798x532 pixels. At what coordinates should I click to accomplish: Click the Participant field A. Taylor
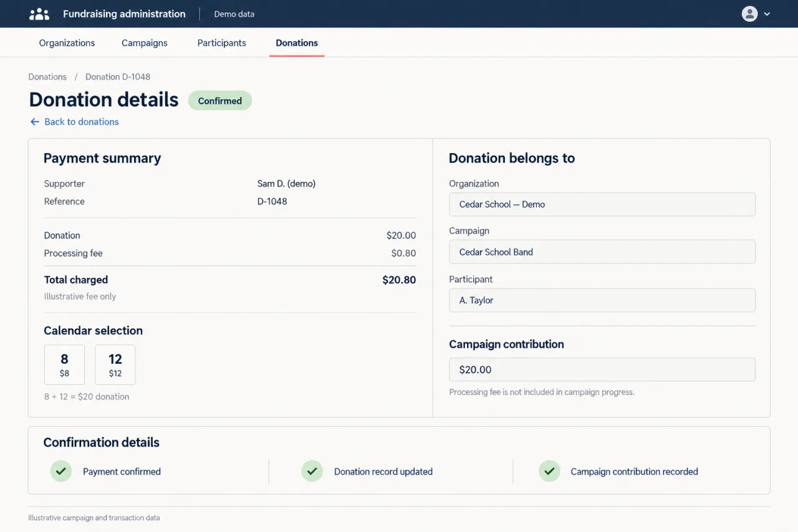(x=602, y=300)
